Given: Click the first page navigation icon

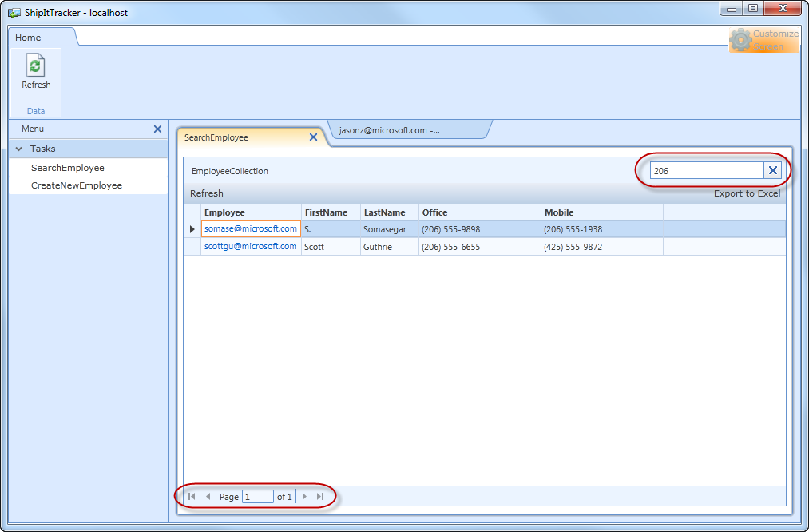Looking at the screenshot, I should coord(191,496).
